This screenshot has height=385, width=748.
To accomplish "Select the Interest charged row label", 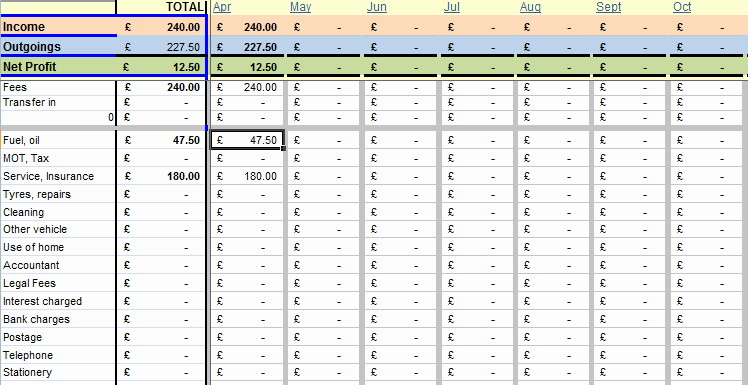I will click(x=58, y=301).
